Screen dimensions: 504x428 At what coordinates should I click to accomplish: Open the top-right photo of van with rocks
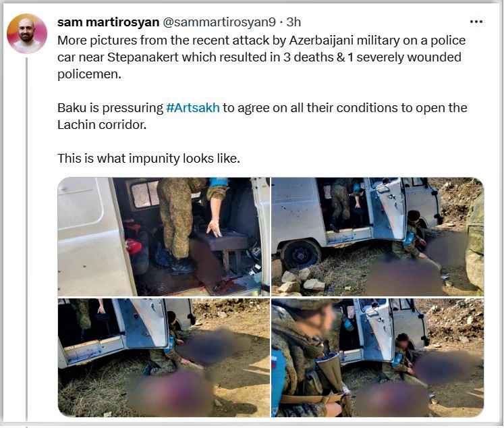point(377,237)
